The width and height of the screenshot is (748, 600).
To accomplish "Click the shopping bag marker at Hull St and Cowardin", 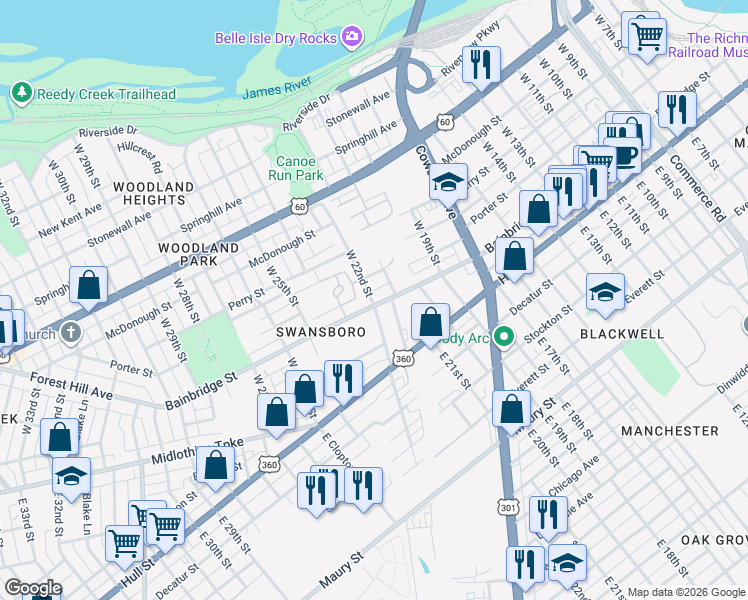I will (x=514, y=258).
